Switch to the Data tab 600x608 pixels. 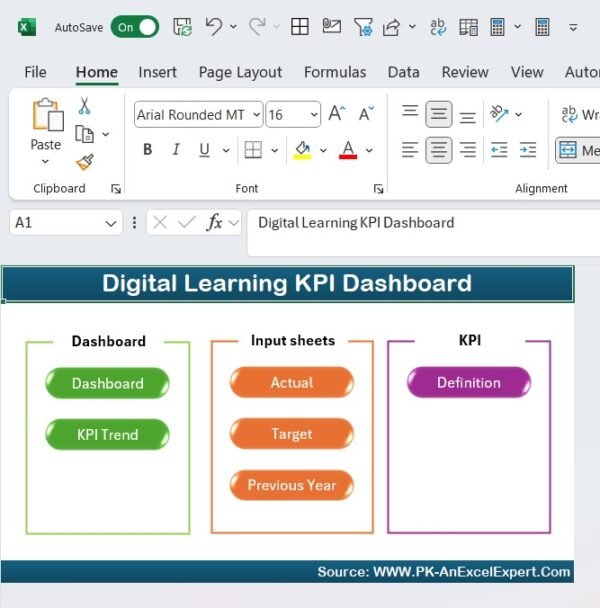[x=404, y=72]
